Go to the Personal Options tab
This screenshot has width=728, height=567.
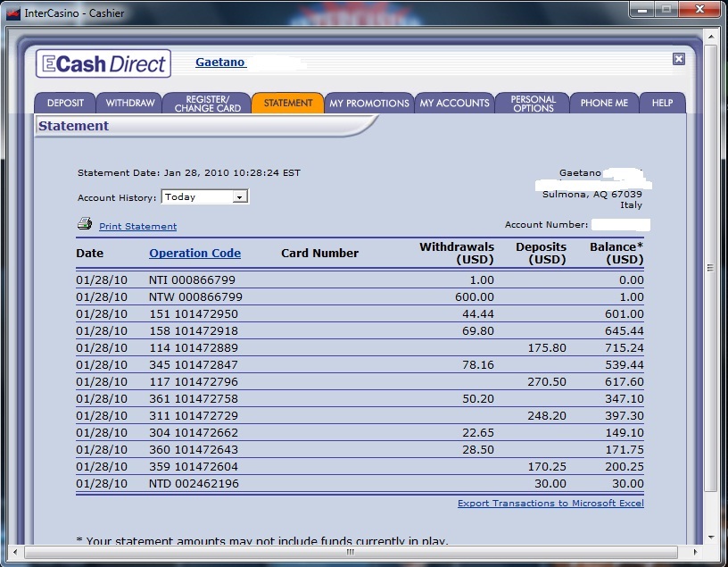[533, 103]
